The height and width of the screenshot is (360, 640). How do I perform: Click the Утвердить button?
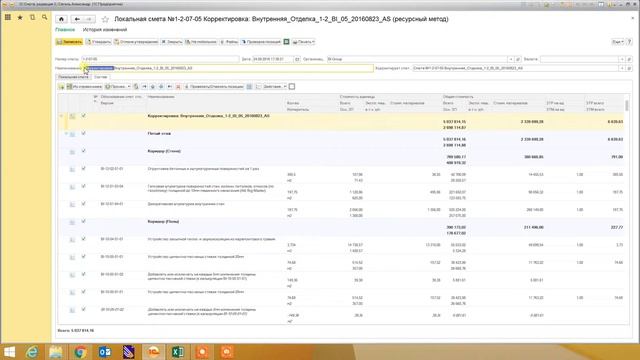[98, 42]
